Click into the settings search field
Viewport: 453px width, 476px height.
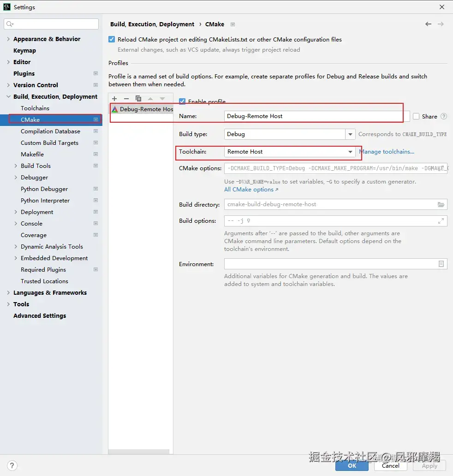click(51, 24)
